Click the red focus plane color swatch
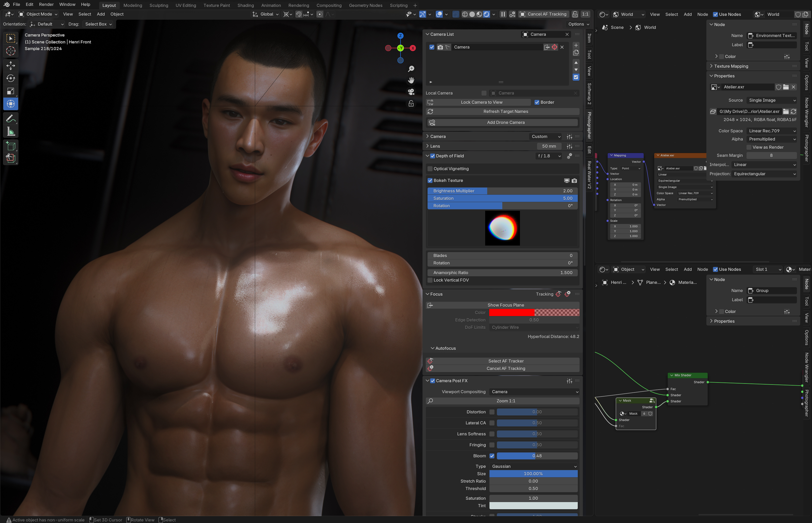Image resolution: width=812 pixels, height=523 pixels. (512, 312)
